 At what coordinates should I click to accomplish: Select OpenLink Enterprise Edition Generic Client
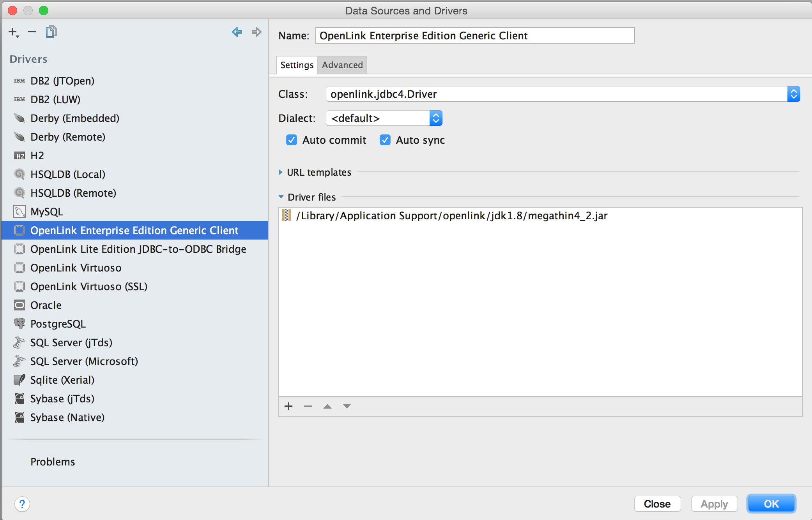point(135,230)
